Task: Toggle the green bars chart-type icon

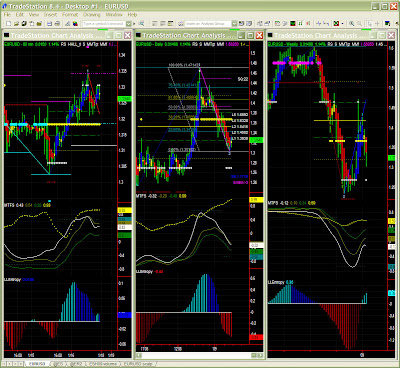Action: [300, 24]
